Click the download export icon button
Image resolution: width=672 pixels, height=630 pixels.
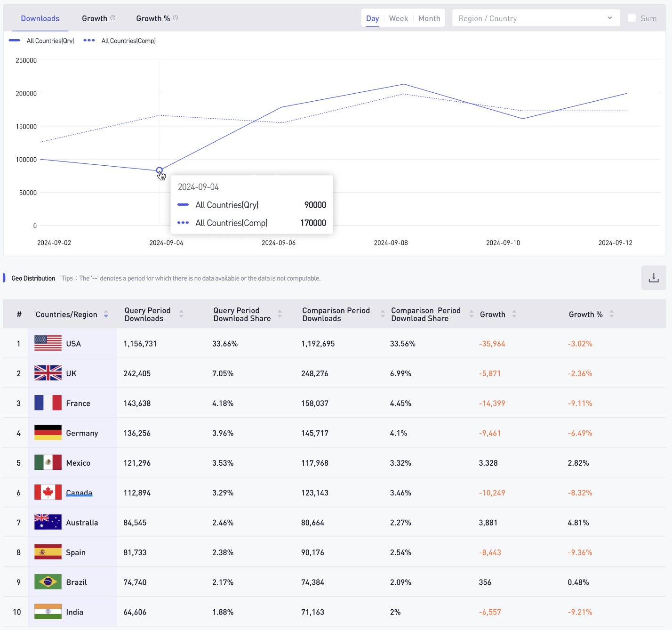(654, 278)
